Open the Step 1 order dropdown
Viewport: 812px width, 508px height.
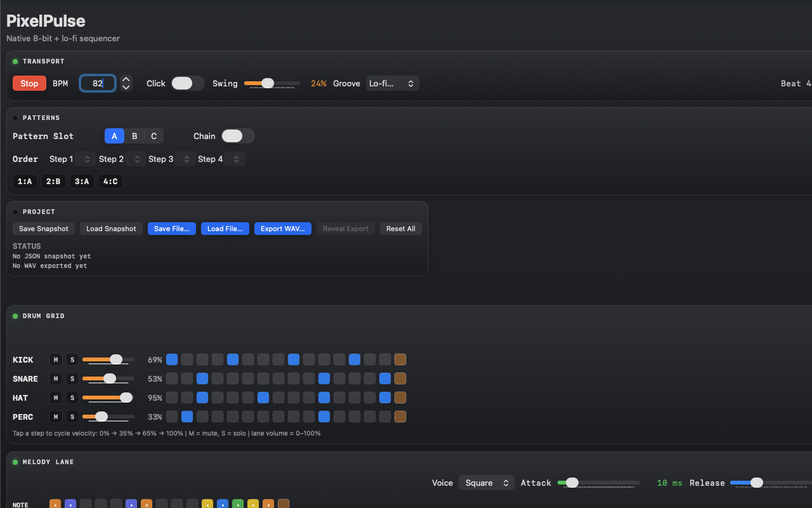(x=86, y=159)
